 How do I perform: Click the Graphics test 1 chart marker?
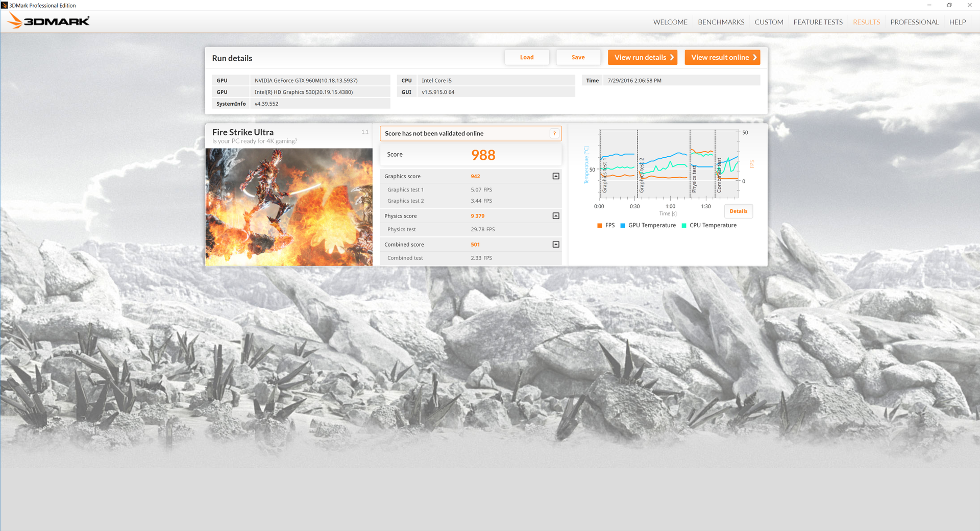point(604,175)
